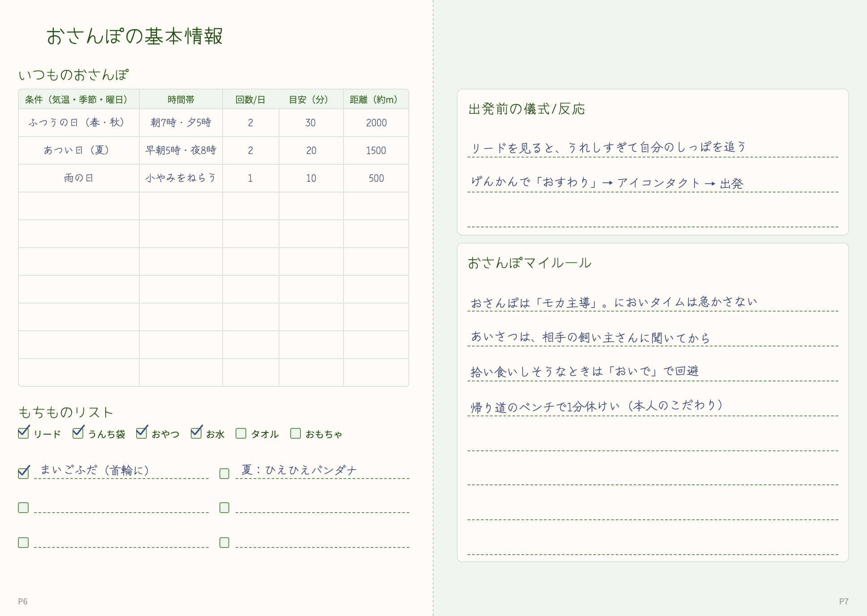Toggle the まいごふだ(首輪に) checkbox
This screenshot has height=616, width=867.
[23, 473]
